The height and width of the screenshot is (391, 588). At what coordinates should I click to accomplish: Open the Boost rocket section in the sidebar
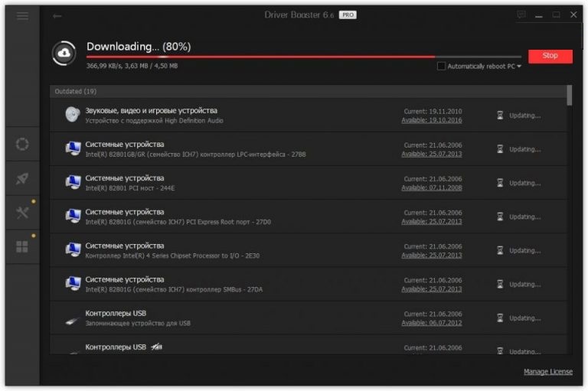[22, 178]
